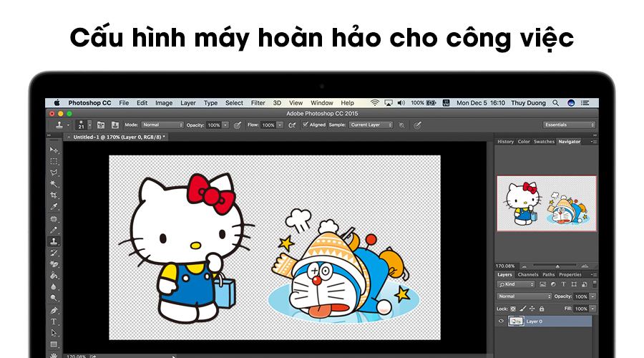Open the Window menu

[x=321, y=103]
